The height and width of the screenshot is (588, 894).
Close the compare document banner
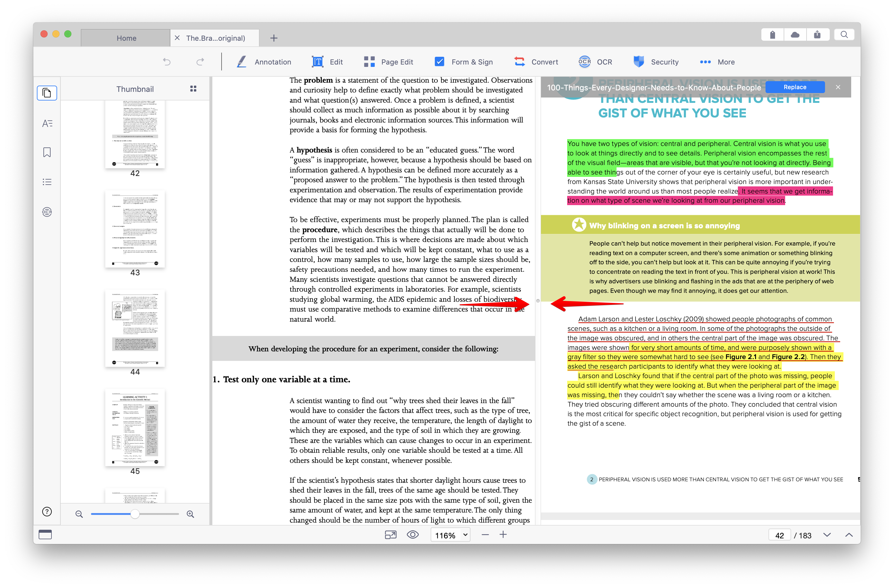[x=838, y=87]
